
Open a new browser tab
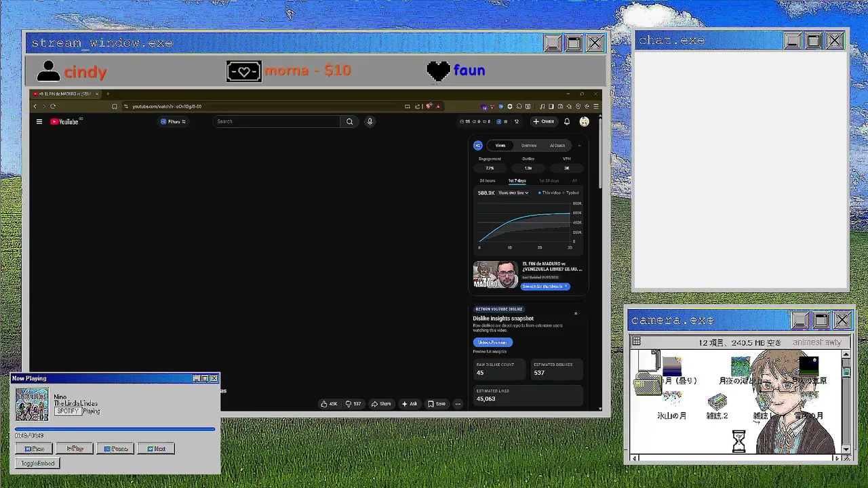[108, 94]
